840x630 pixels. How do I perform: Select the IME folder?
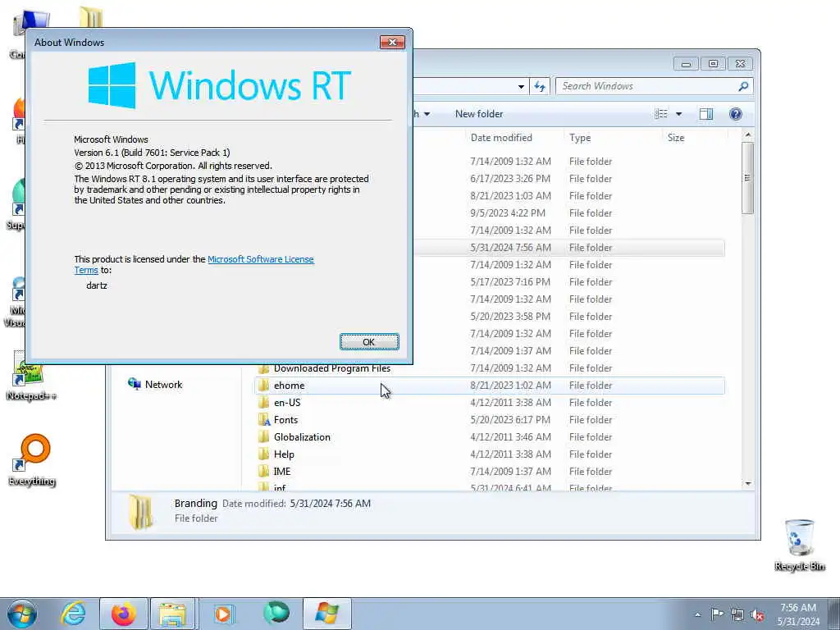click(490, 471)
